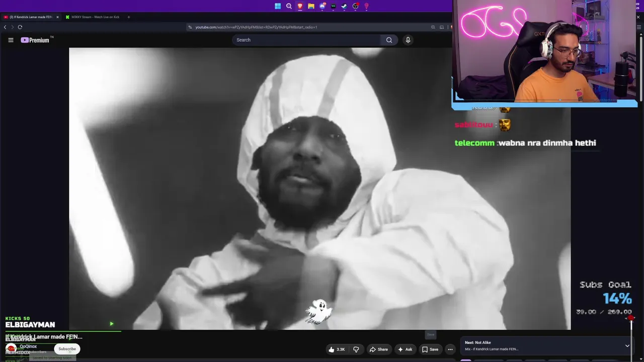
Task: Like the video with 3.3K likes
Action: point(336,349)
